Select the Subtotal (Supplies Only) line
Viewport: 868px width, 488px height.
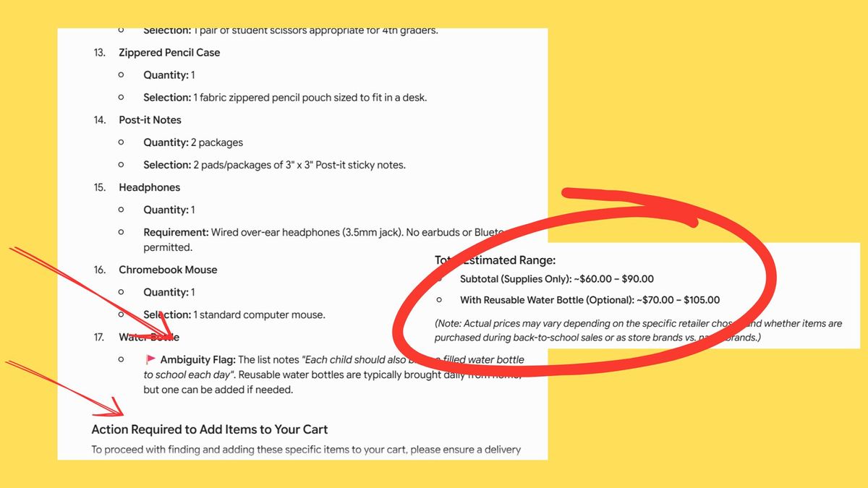coord(557,279)
